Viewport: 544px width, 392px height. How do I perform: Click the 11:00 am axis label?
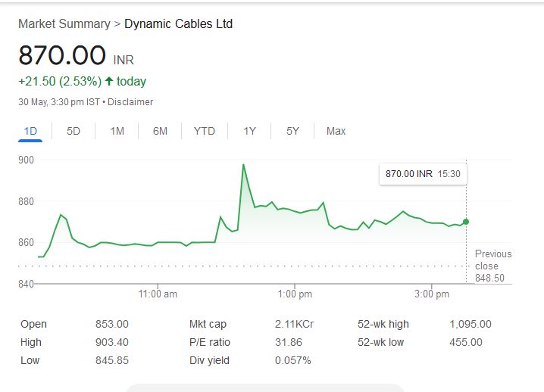pos(158,294)
